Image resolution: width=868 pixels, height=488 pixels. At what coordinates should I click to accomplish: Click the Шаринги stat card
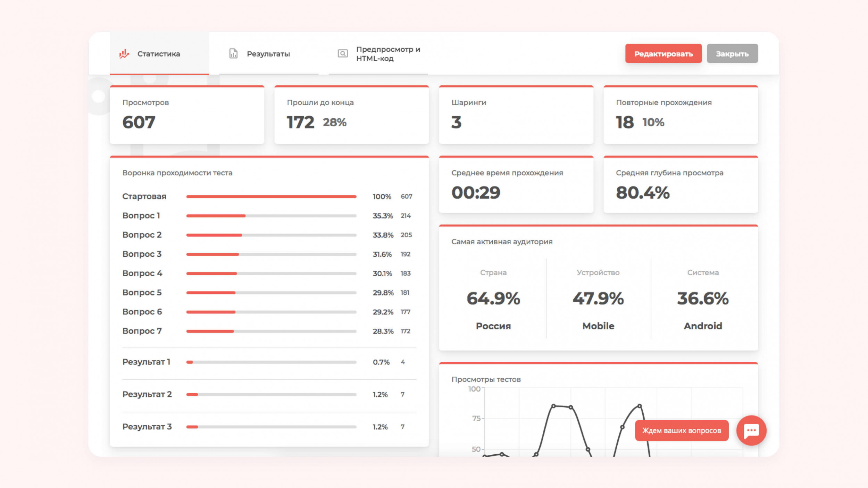pos(516,115)
